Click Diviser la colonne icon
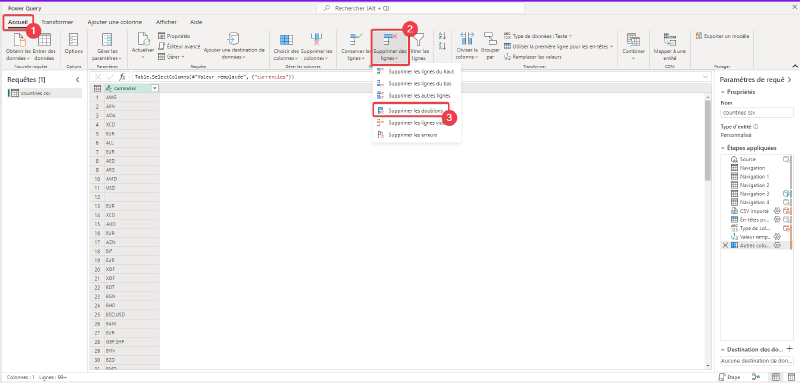Screen dimensions: 800x383 coord(467,40)
